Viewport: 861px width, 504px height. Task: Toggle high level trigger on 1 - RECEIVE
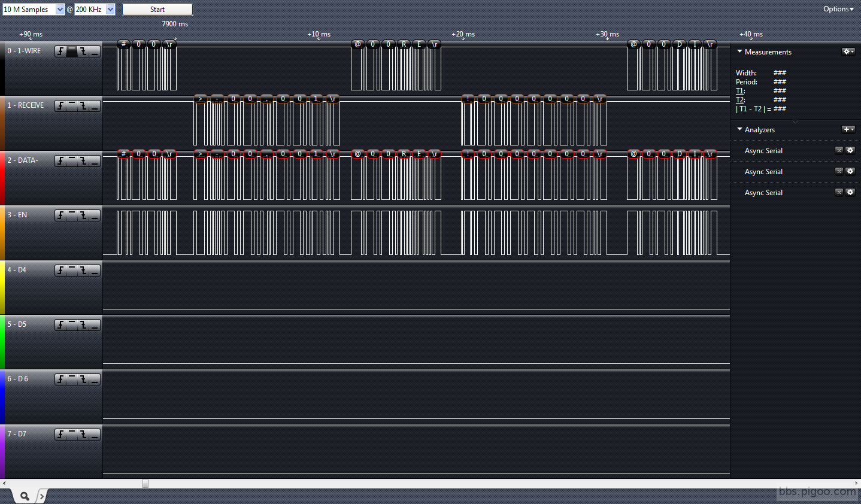pyautogui.click(x=72, y=106)
